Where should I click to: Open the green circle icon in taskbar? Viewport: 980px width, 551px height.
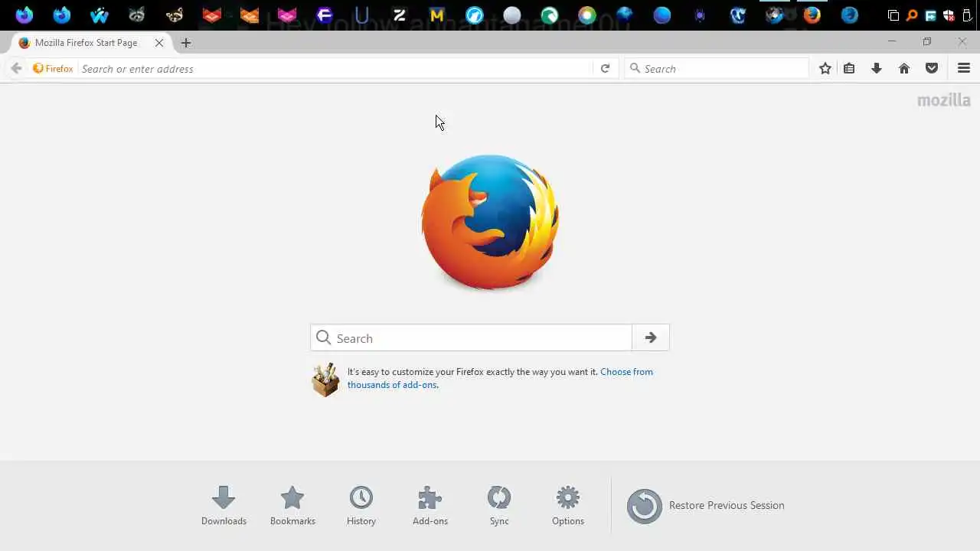(x=550, y=15)
